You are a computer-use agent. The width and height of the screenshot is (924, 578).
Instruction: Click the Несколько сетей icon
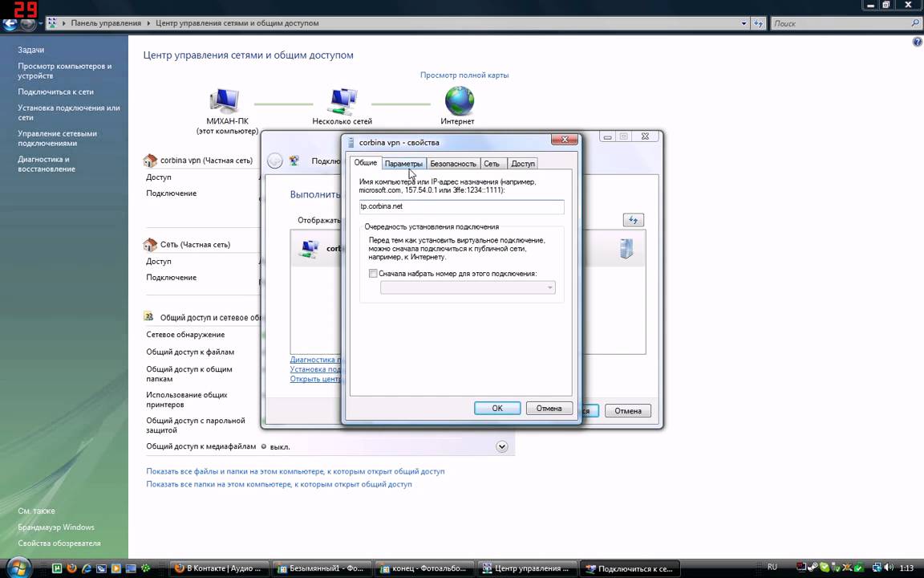coord(342,101)
